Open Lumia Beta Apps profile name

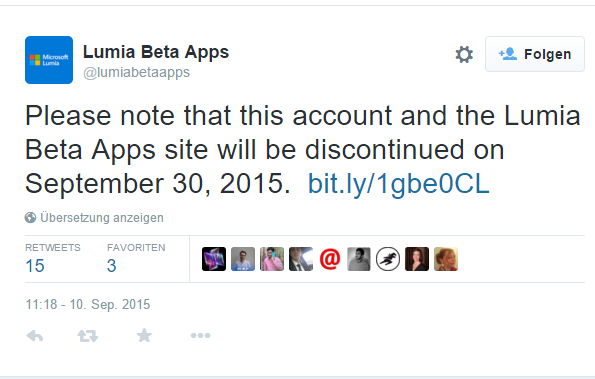tap(156, 52)
